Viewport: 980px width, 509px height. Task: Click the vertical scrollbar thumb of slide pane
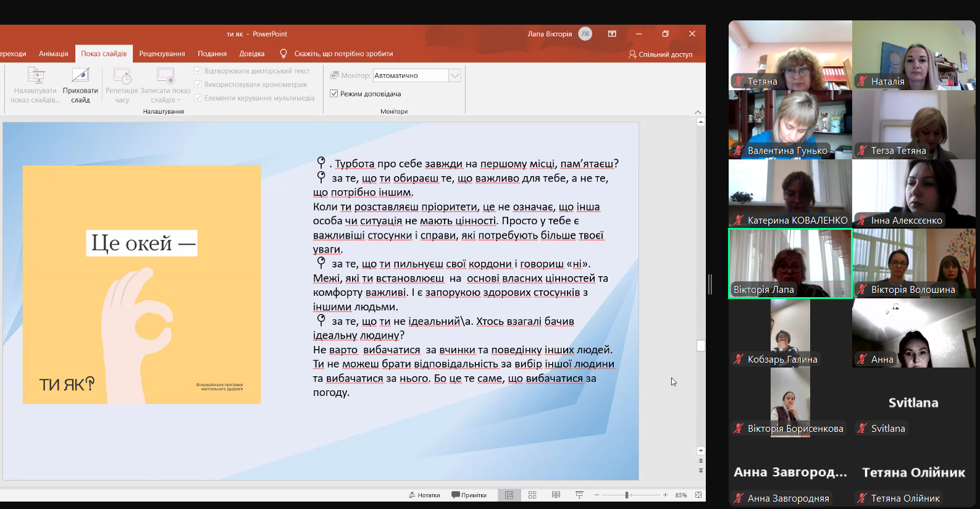[x=700, y=345]
